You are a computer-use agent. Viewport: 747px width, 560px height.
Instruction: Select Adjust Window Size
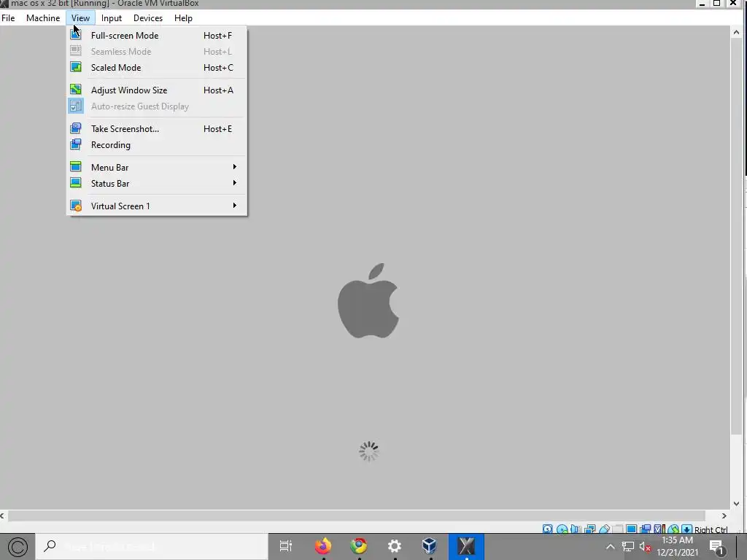[x=157, y=90]
